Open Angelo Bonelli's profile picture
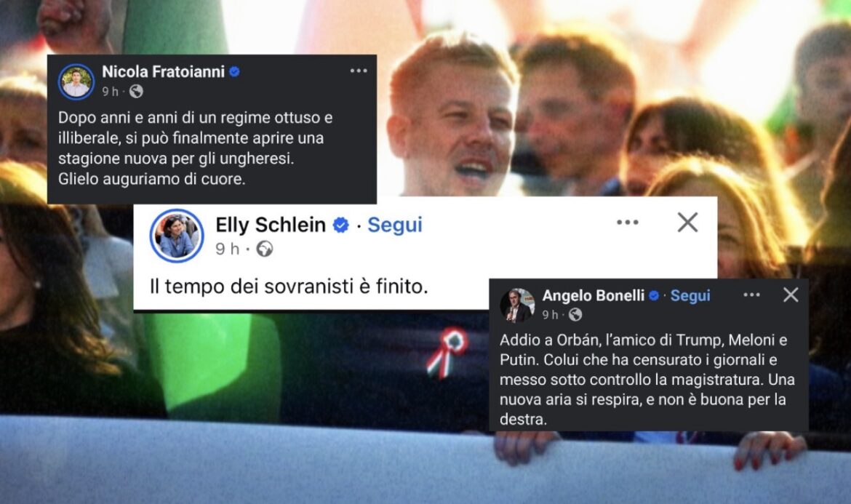 tap(516, 305)
